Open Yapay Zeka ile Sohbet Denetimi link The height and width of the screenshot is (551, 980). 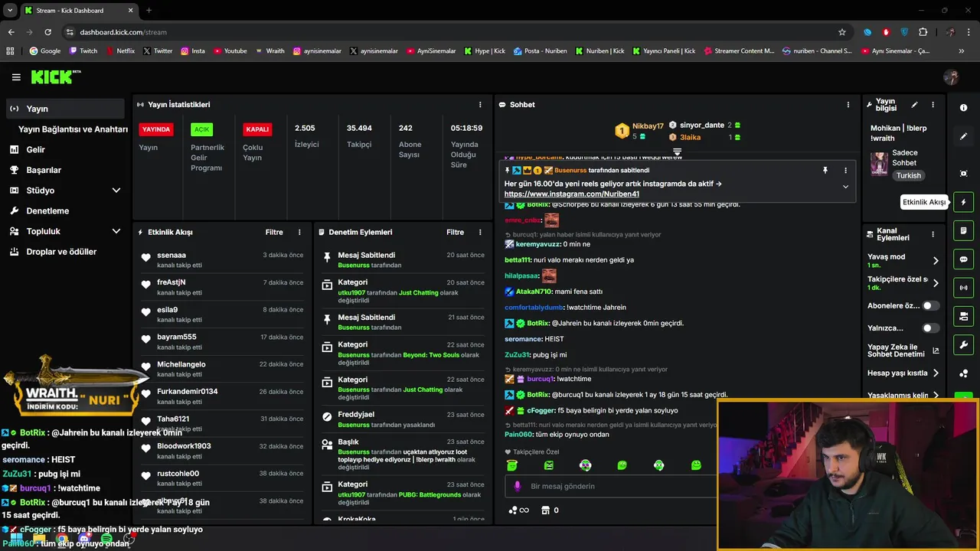903,350
